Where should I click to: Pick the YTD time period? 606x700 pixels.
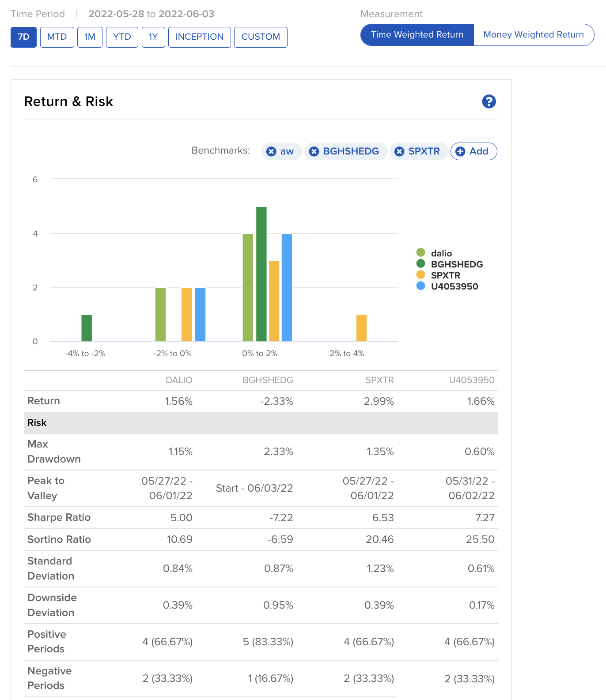[122, 37]
